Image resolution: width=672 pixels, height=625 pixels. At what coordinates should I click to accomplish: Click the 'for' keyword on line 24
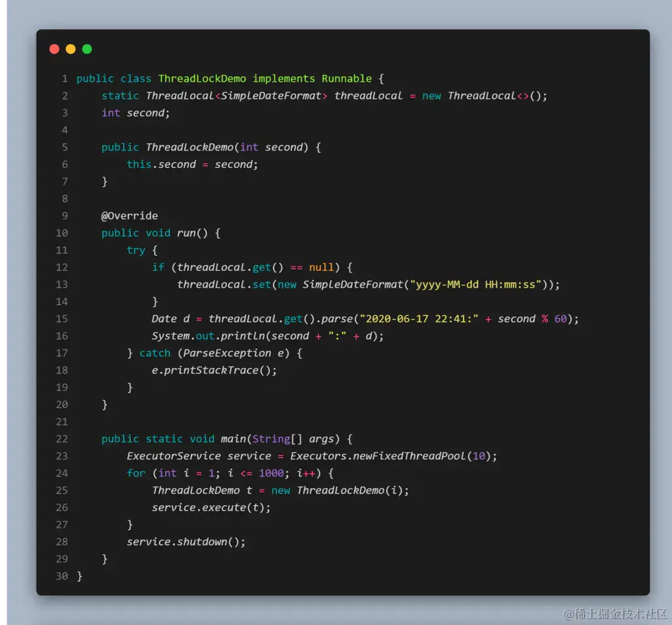tap(136, 473)
